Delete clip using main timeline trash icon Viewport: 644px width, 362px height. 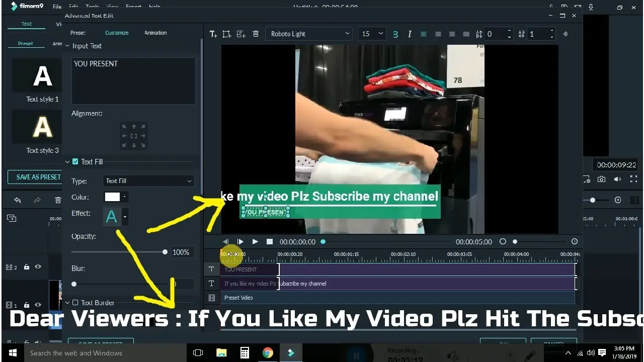pyautogui.click(x=58, y=200)
